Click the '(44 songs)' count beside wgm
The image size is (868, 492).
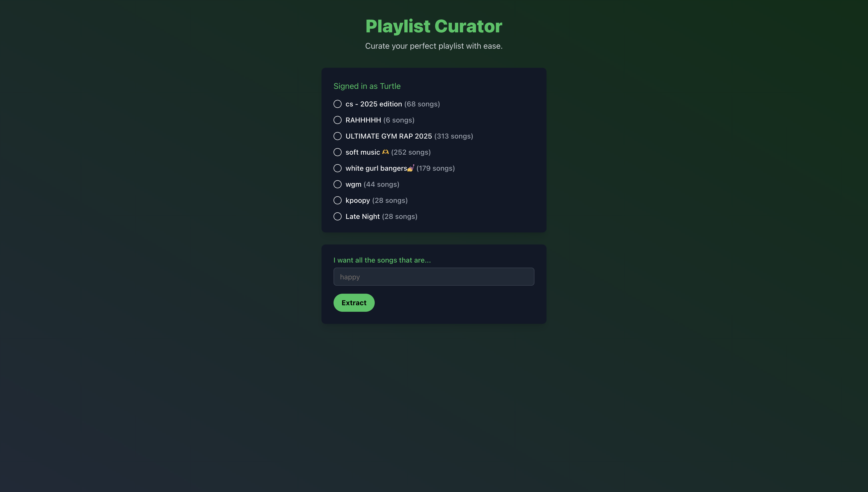[381, 184]
